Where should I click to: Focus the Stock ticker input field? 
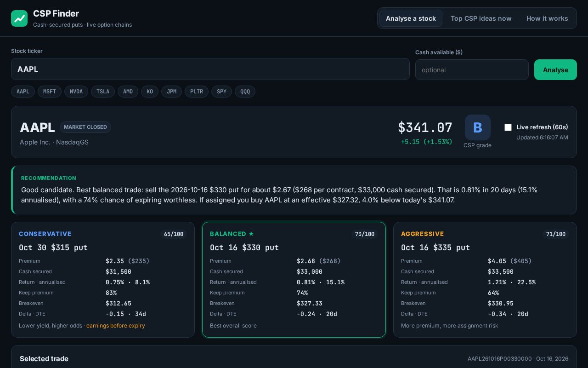click(x=210, y=69)
